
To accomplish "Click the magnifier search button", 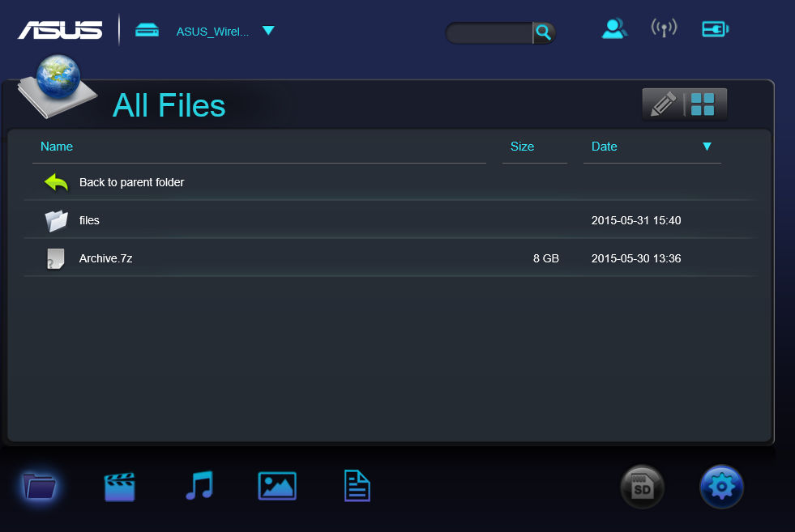I will (544, 32).
